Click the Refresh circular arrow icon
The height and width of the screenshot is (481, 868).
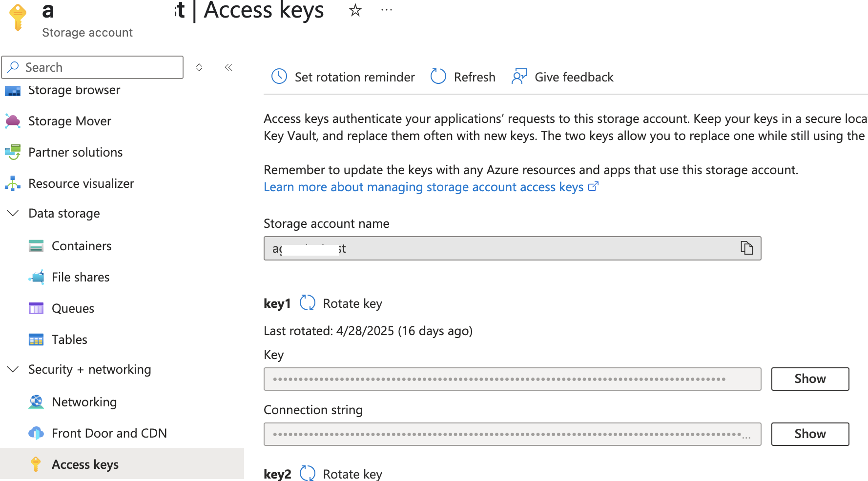tap(438, 77)
